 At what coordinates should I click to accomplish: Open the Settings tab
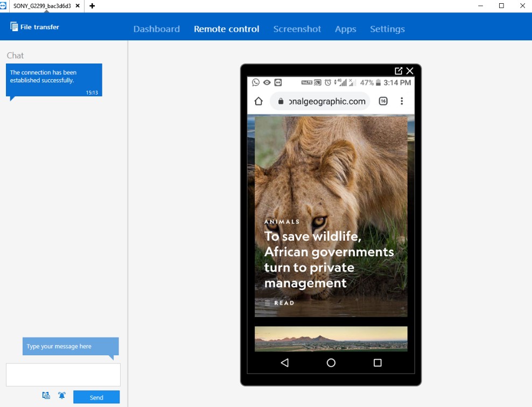[387, 29]
